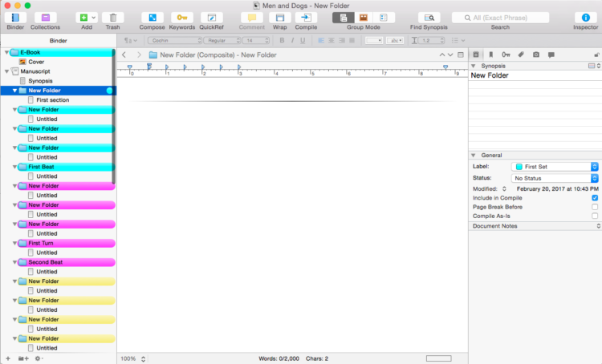Open the Status dropdown showing No Status
The height and width of the screenshot is (364, 602).
(x=555, y=178)
